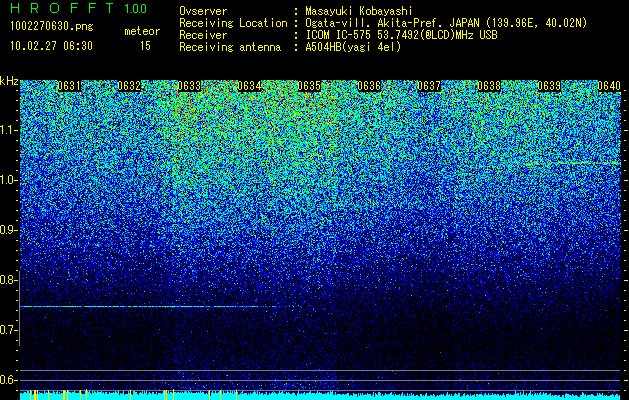629x400 pixels.
Task: Click the 1002270630.png filename text
Action: pyautogui.click(x=52, y=27)
